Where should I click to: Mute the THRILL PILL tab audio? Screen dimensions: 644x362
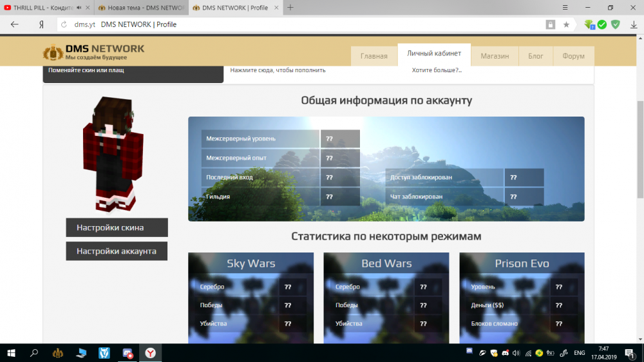79,8
